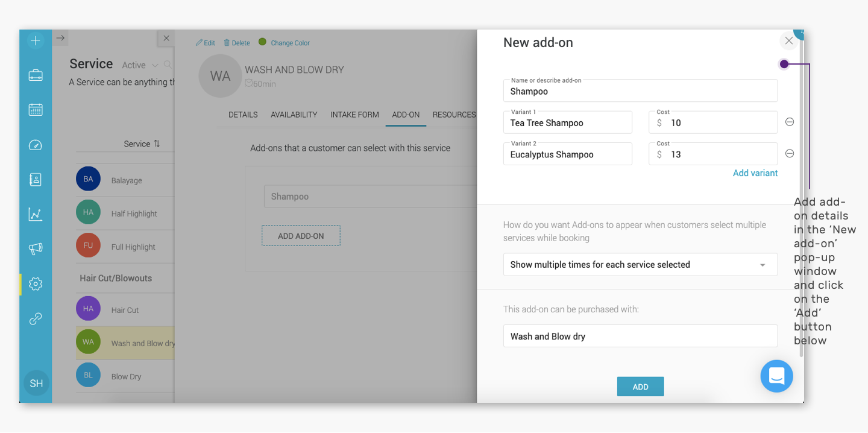Click the add-on name field containing Shampoo
This screenshot has height=433, width=868.
click(640, 90)
